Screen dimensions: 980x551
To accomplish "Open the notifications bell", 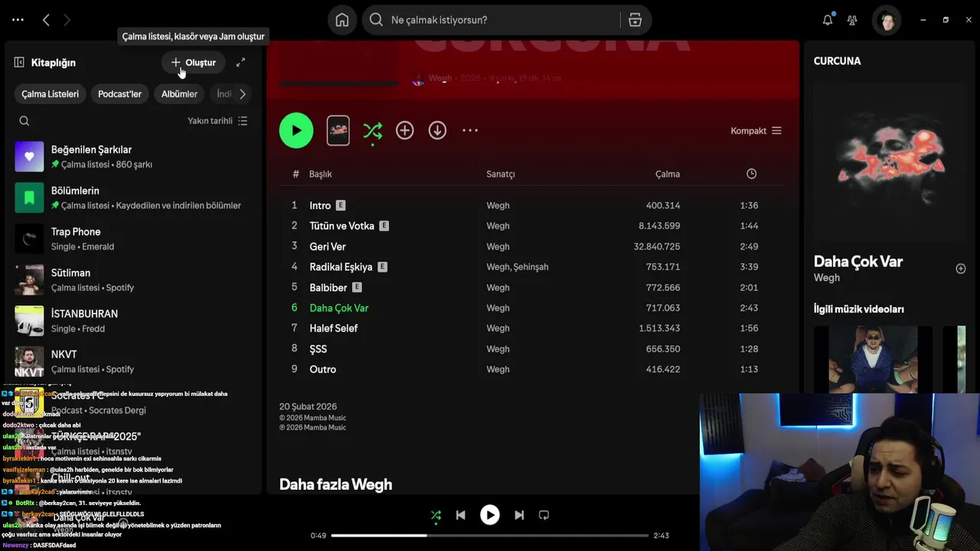I will coord(828,20).
